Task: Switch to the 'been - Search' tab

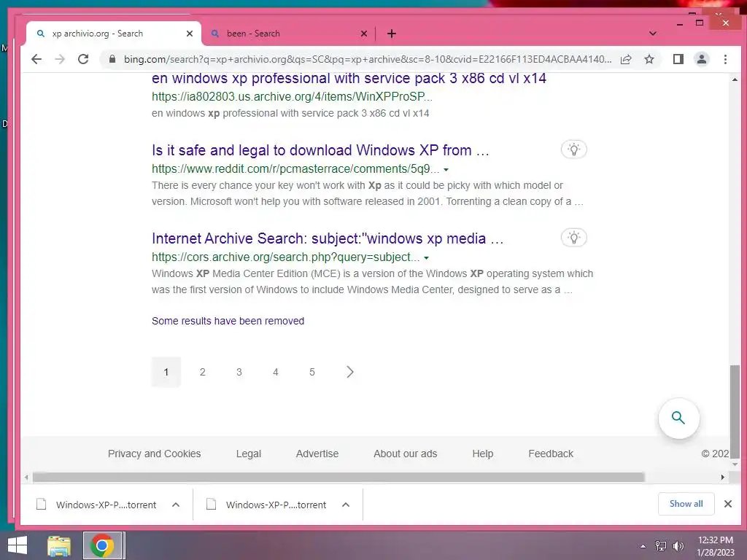Action: point(289,34)
